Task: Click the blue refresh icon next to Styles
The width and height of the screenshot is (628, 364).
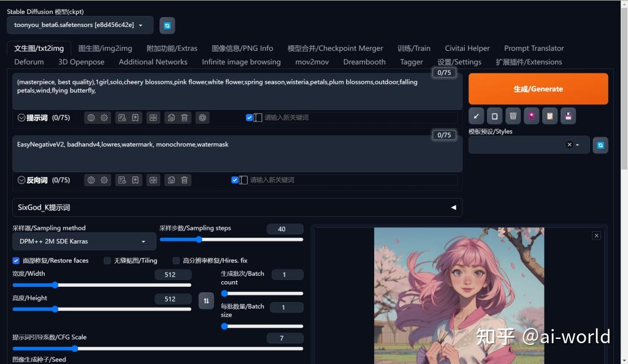Action: click(599, 145)
